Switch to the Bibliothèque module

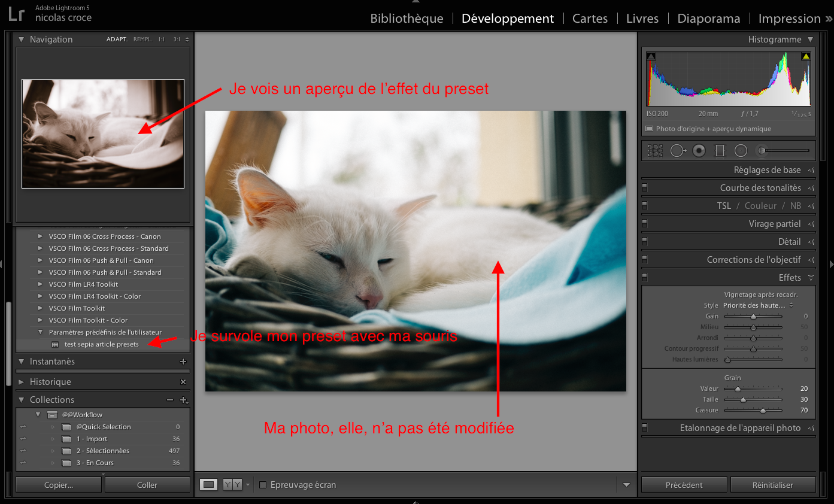click(407, 19)
